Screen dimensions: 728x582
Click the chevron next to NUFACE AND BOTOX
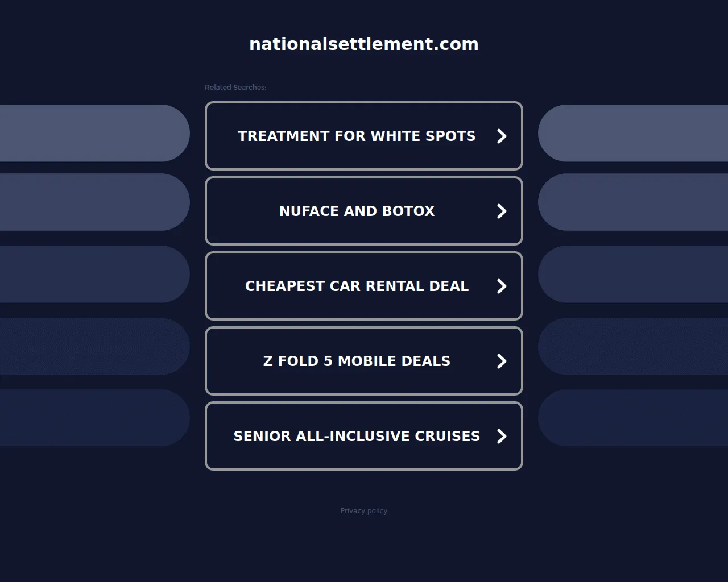click(502, 211)
